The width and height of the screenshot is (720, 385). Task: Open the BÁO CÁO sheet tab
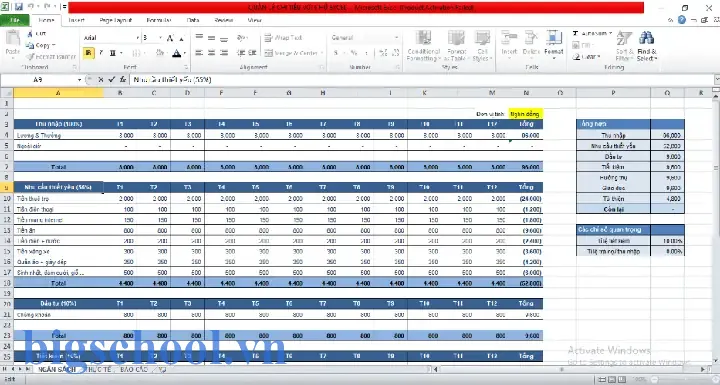tap(134, 369)
